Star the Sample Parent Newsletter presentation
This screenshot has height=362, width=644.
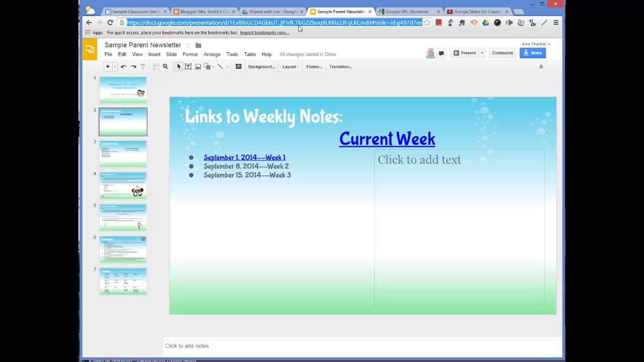tap(188, 45)
